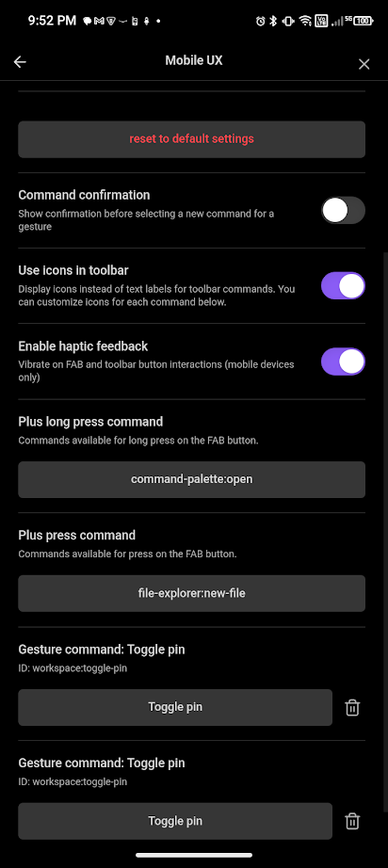Tap the bottom home gesture bar
388x868 pixels.
tap(194, 855)
